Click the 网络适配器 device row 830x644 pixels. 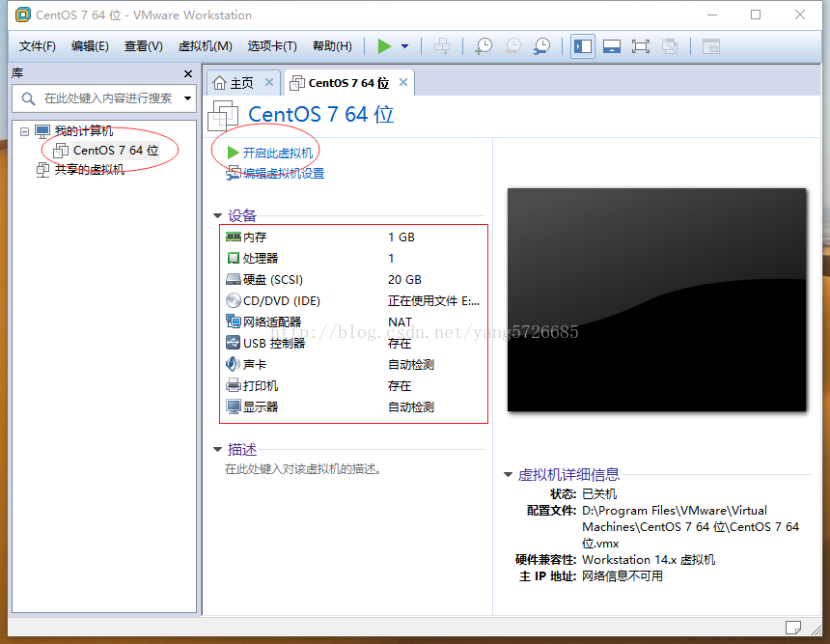click(x=353, y=322)
